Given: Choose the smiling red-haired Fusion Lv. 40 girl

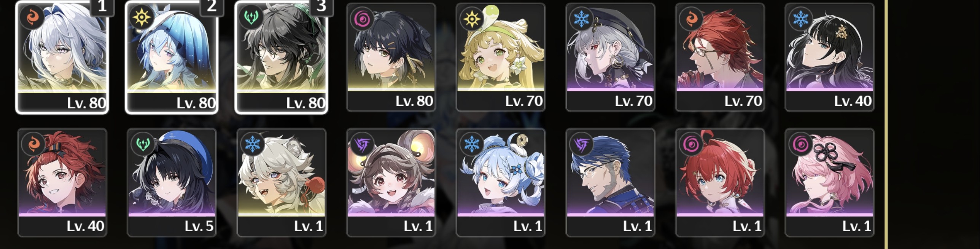Looking at the screenshot, I should point(62,182).
